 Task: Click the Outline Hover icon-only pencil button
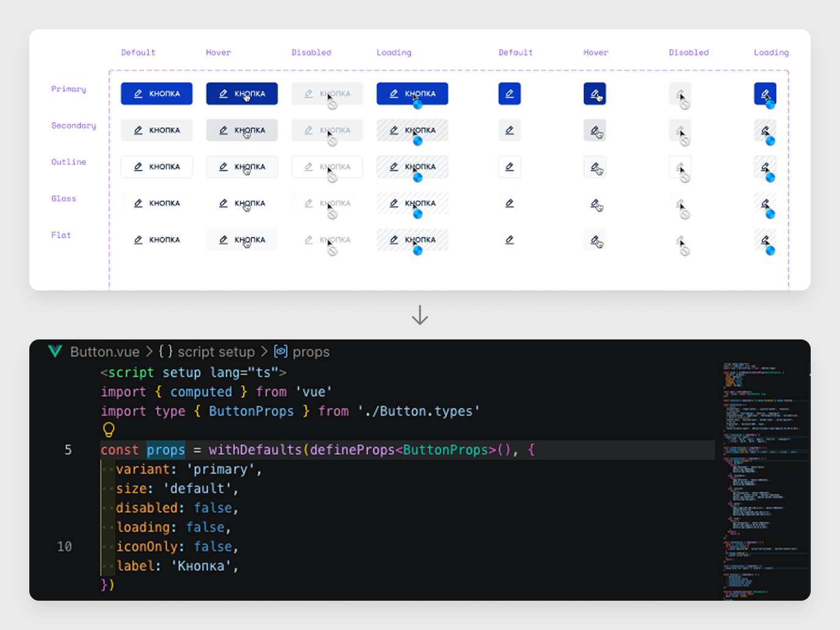click(595, 167)
